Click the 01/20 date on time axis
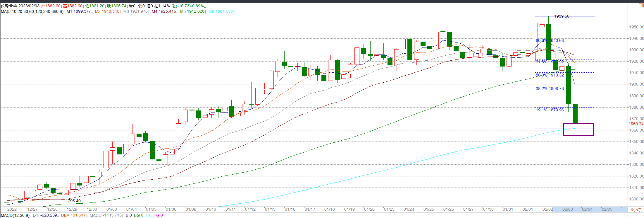Image resolution: width=644 pixels, height=218 pixels. click(x=369, y=209)
